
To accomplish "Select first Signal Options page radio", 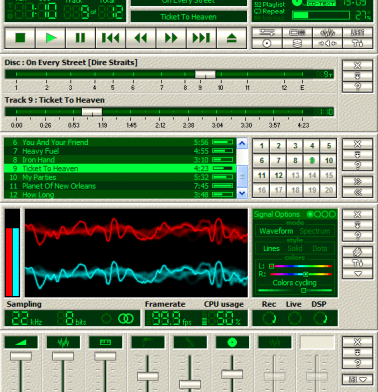I will point(310,214).
